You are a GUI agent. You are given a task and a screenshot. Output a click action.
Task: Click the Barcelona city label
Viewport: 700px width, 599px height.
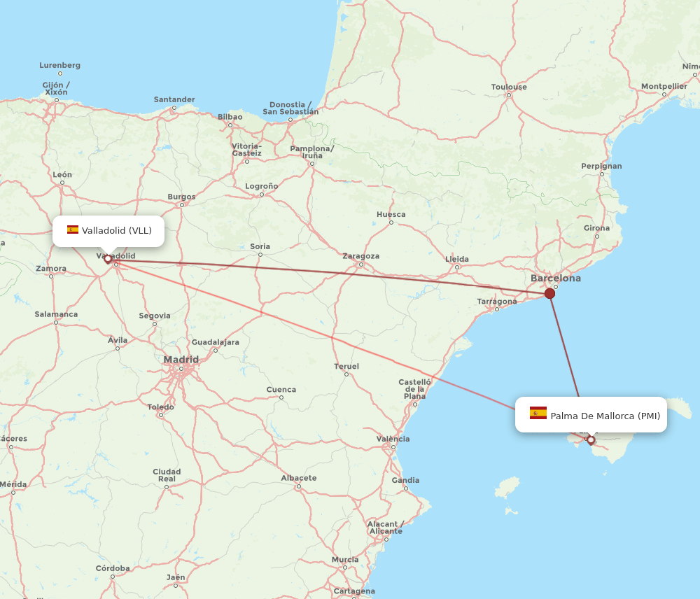[556, 278]
